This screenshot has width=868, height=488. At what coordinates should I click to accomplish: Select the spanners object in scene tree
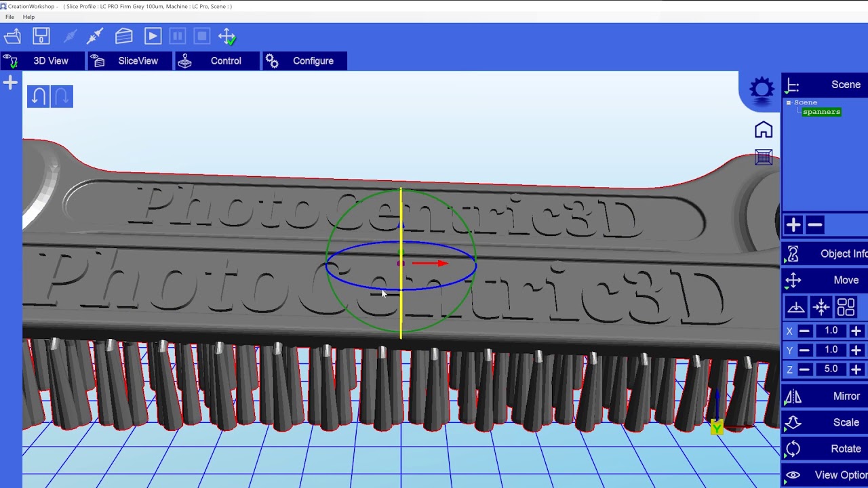coord(821,112)
